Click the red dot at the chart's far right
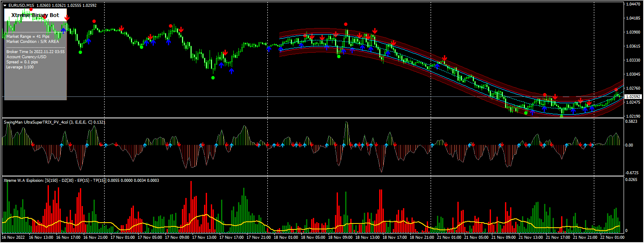 (616, 90)
